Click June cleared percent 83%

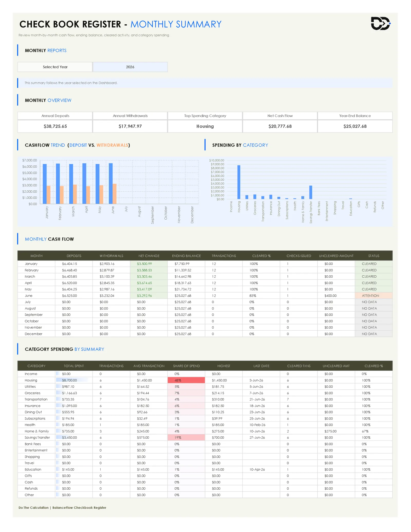(261, 295)
